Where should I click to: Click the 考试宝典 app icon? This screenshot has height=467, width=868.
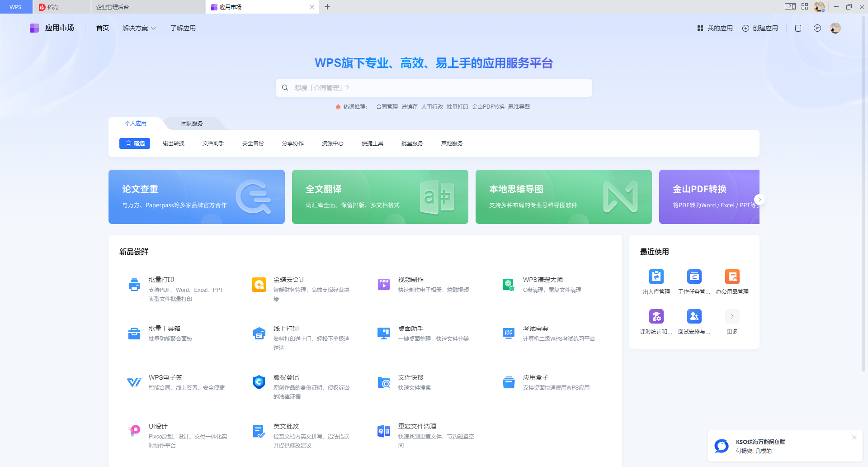(x=509, y=334)
